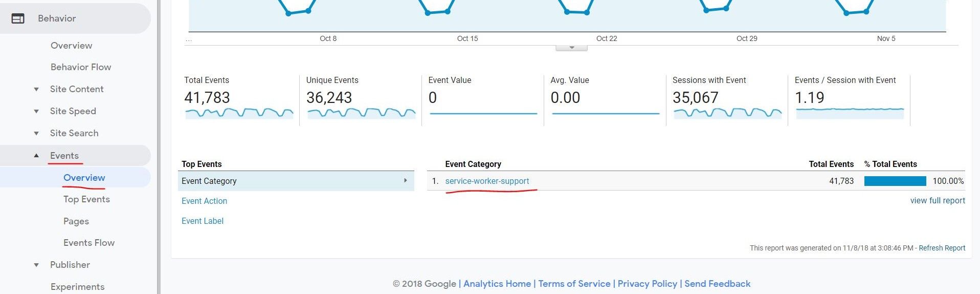Switch to Event Label dimension
This screenshot has height=294, width=980.
coord(203,221)
